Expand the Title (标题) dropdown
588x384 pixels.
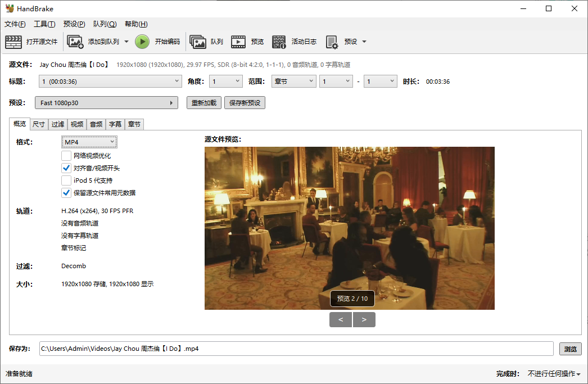110,82
